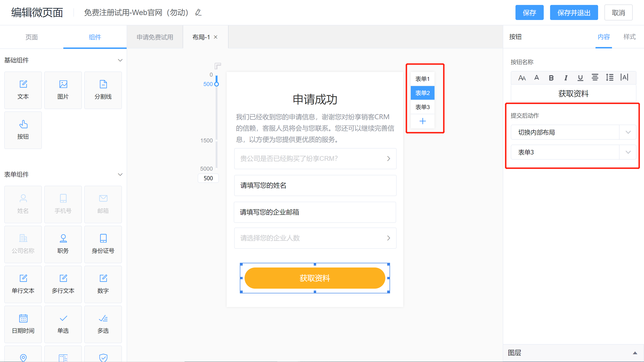The width and height of the screenshot is (644, 362).
Task: Click the 请填写您的姓名 input field
Action: (315, 185)
